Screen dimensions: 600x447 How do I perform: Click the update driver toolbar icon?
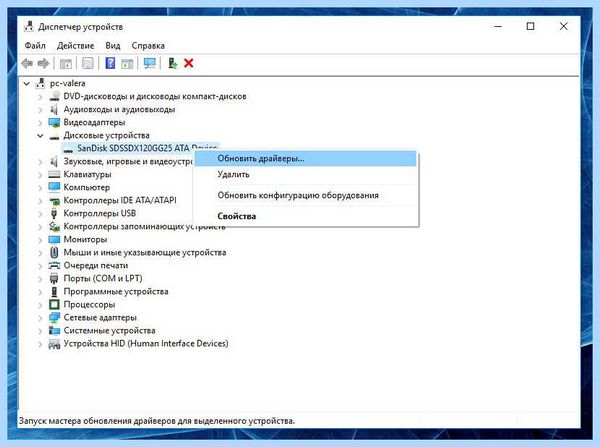click(172, 63)
